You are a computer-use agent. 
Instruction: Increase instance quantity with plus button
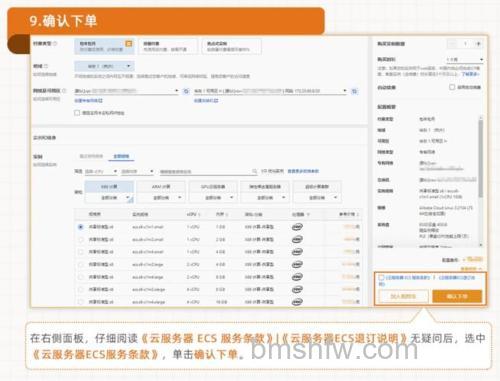[478, 44]
